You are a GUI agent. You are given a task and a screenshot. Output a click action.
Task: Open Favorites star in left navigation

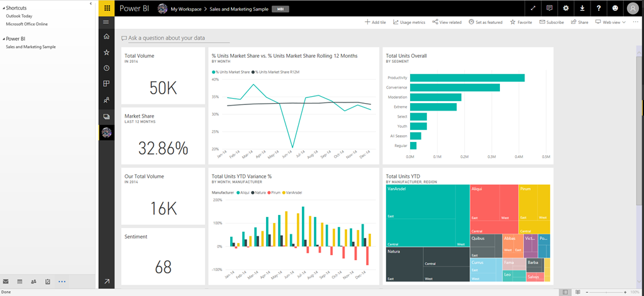[106, 52]
